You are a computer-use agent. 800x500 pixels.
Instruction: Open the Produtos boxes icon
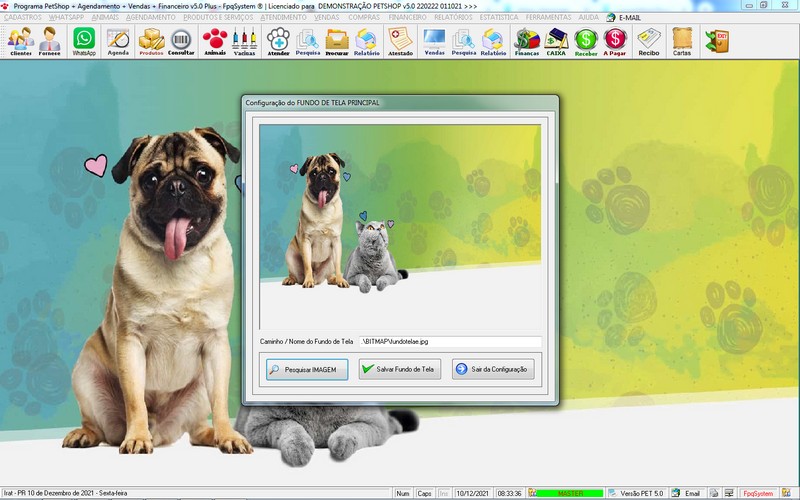click(152, 41)
